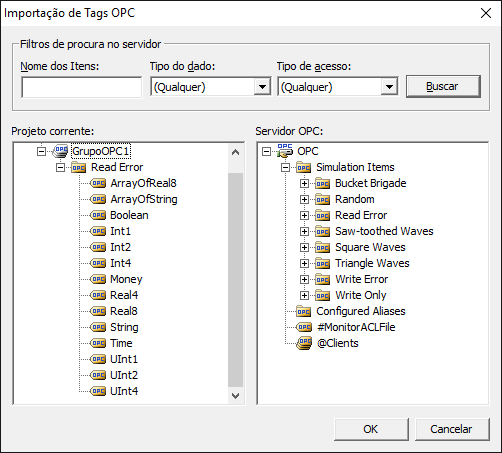Click the Configured Aliases folder icon
Viewport: 502px width, 453px height.
304,311
